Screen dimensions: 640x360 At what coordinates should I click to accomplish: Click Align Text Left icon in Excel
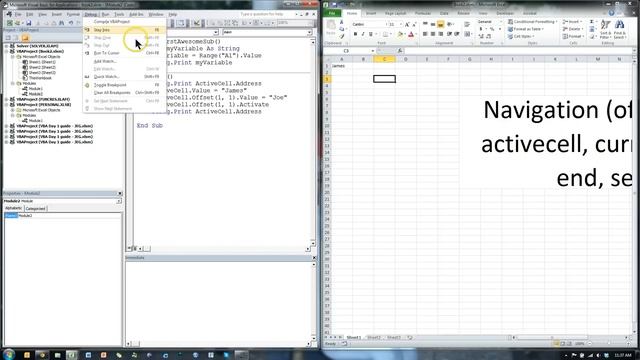[425, 34]
